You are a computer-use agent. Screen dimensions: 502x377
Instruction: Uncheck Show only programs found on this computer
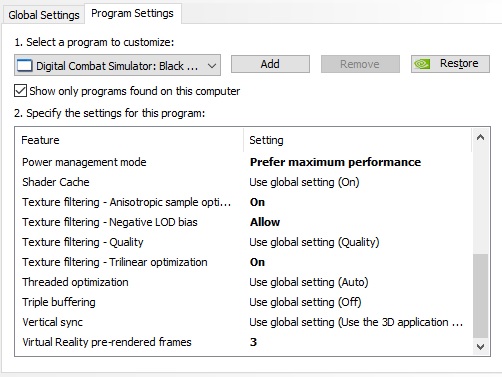pos(20,91)
